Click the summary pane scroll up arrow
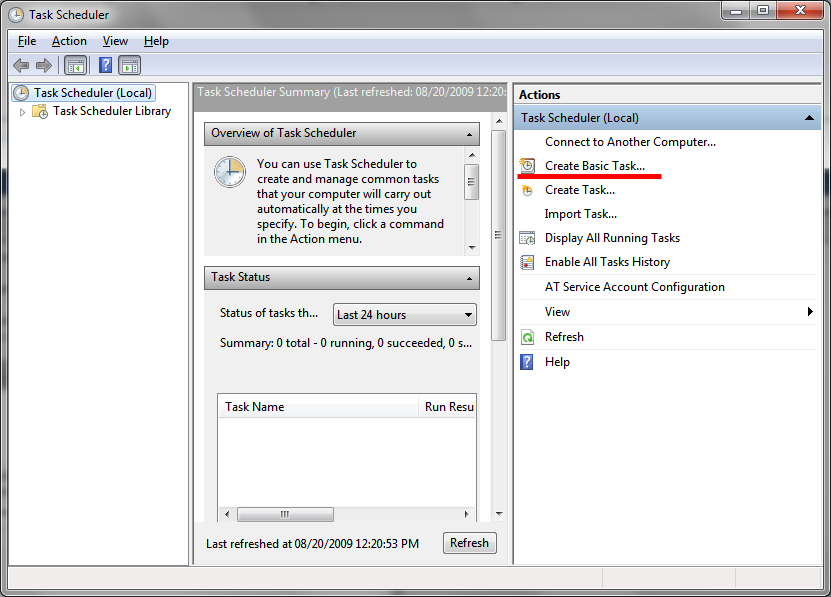The image size is (831, 597). 499,121
